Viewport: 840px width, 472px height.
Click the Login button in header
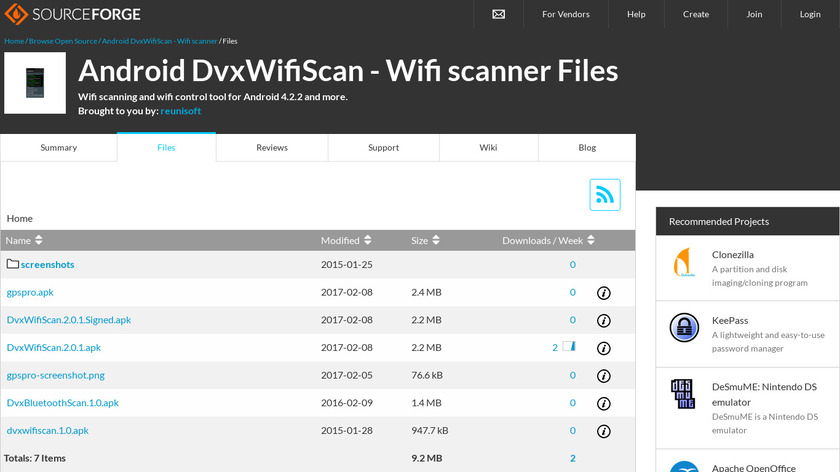click(810, 14)
